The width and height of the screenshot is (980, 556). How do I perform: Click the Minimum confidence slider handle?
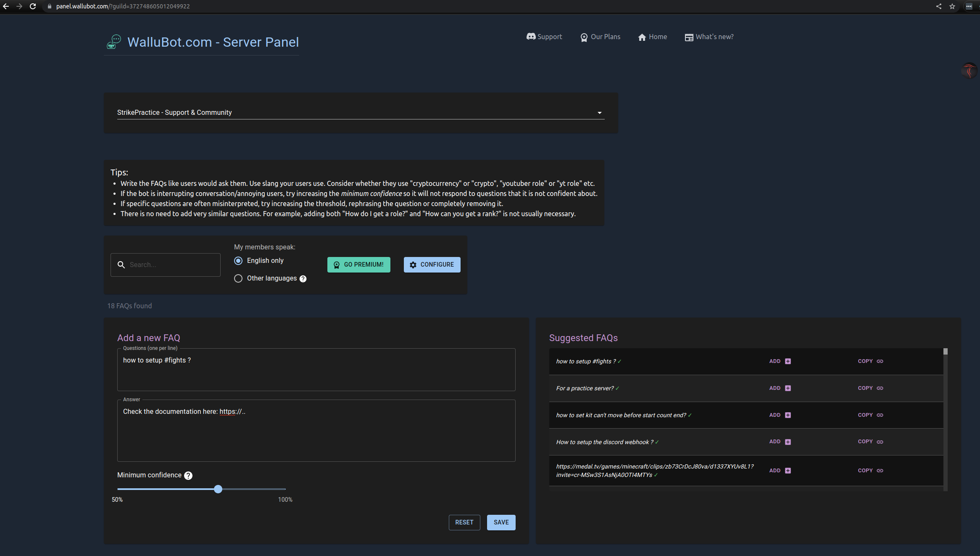point(218,489)
